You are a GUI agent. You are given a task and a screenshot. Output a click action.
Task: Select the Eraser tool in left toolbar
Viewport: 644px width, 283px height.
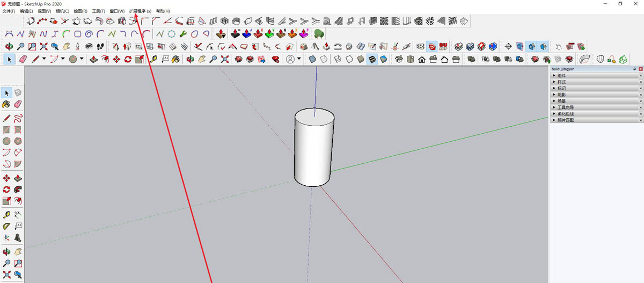(18, 104)
